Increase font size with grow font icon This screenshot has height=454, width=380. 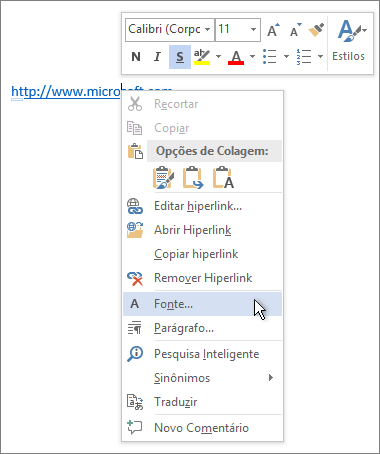pyautogui.click(x=274, y=30)
